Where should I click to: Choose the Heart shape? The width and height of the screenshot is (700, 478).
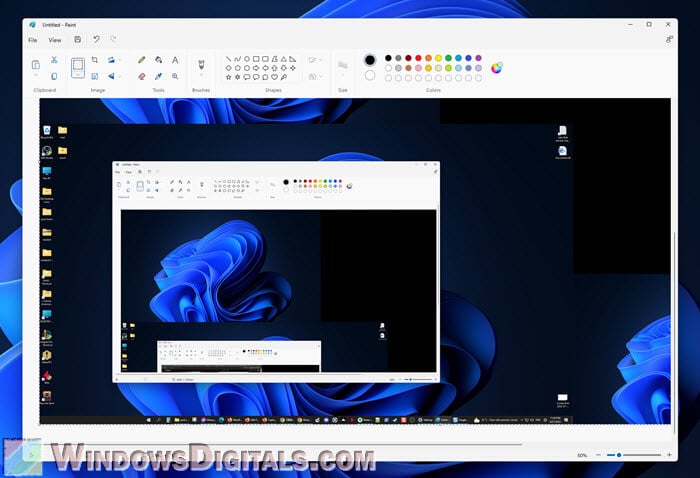(x=274, y=77)
